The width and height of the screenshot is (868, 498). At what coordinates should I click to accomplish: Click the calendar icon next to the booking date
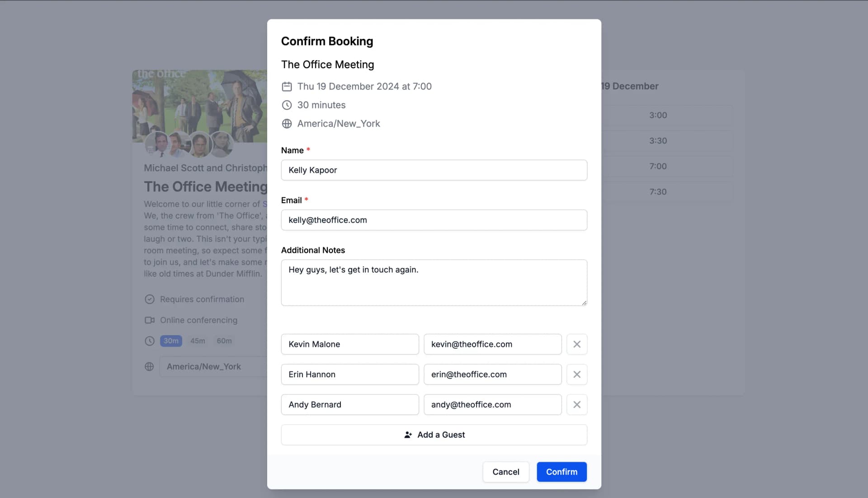(x=287, y=86)
